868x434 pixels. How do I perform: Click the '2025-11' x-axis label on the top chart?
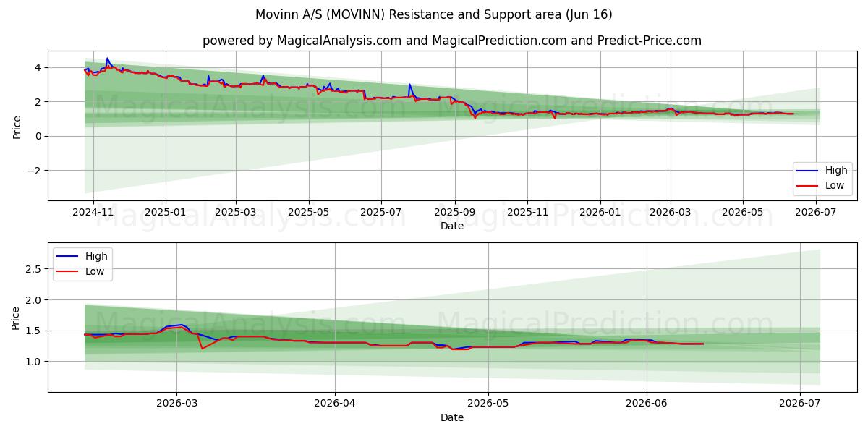tap(527, 212)
